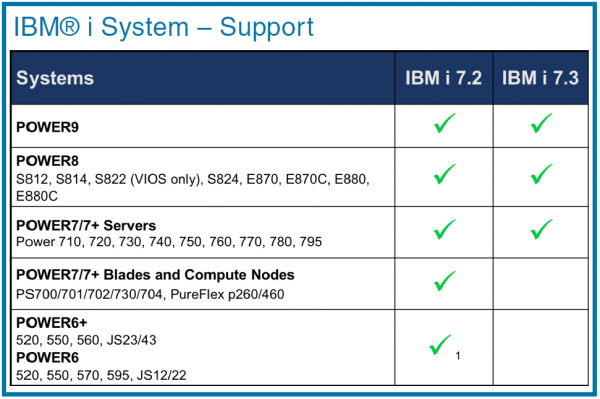Click footnote marker 1 beside POWER6 checkmark
This screenshot has height=399, width=600.
pos(458,356)
